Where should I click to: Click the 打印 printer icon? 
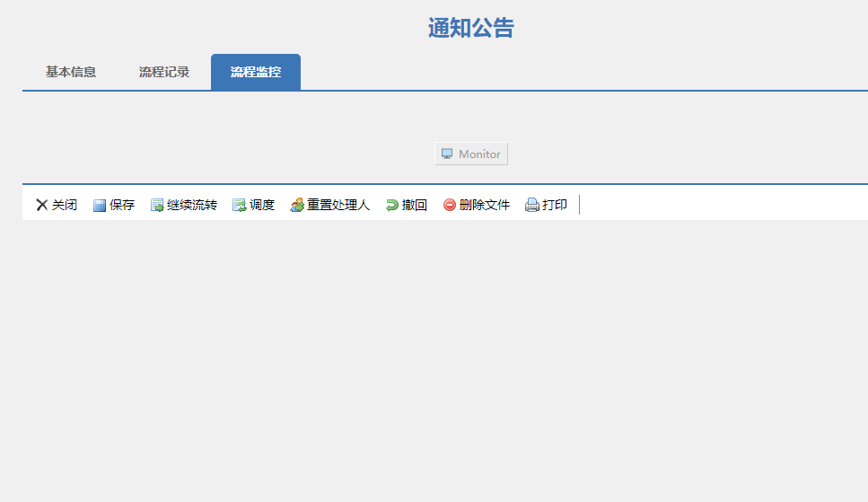(x=532, y=205)
